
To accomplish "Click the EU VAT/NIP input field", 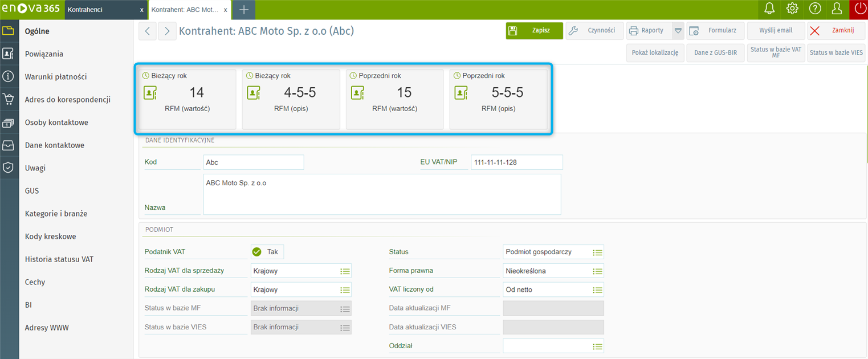I will pyautogui.click(x=516, y=162).
